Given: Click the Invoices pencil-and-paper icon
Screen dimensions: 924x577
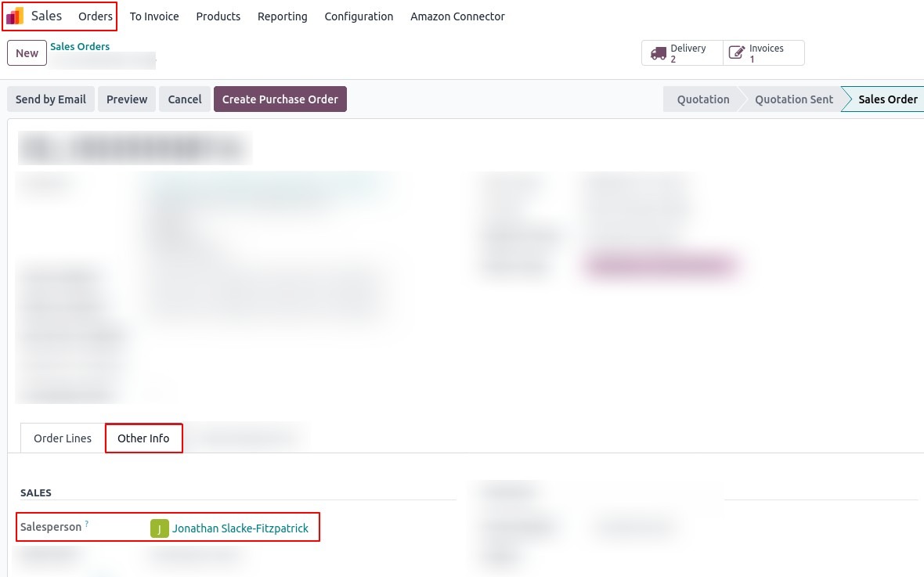Looking at the screenshot, I should pos(736,53).
